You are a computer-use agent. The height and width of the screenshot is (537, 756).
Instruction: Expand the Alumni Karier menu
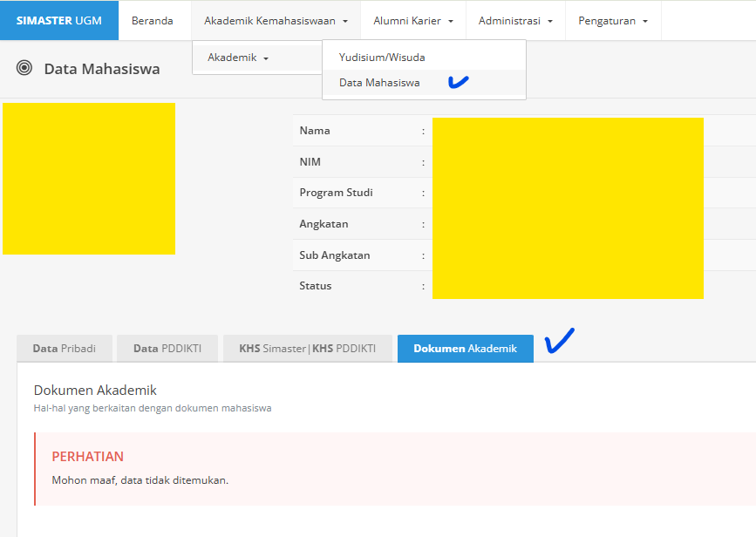click(x=412, y=21)
